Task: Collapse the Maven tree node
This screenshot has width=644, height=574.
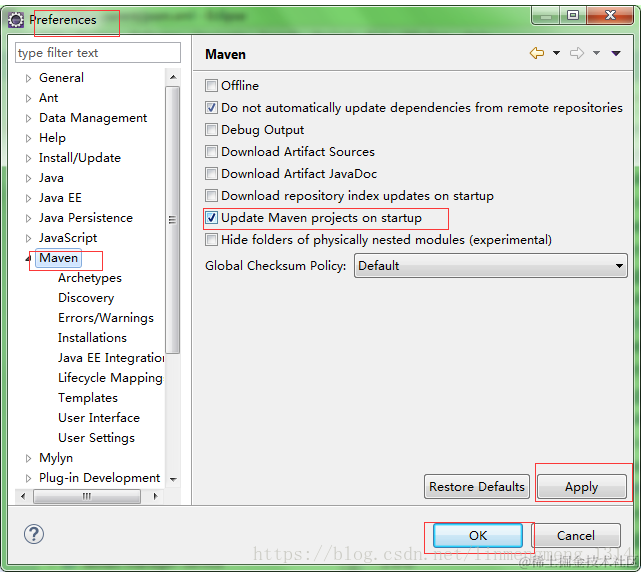Action: [x=28, y=259]
